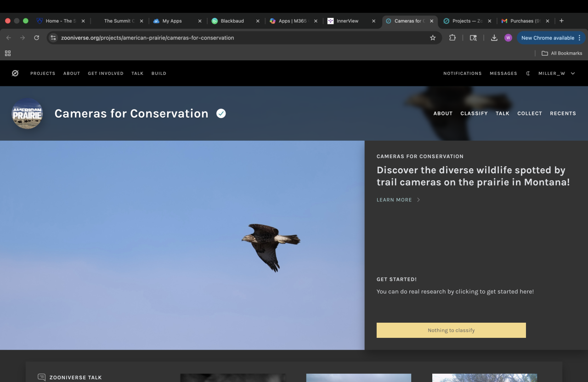Switch to The Summit tab
This screenshot has height=382, width=588.
(x=119, y=21)
